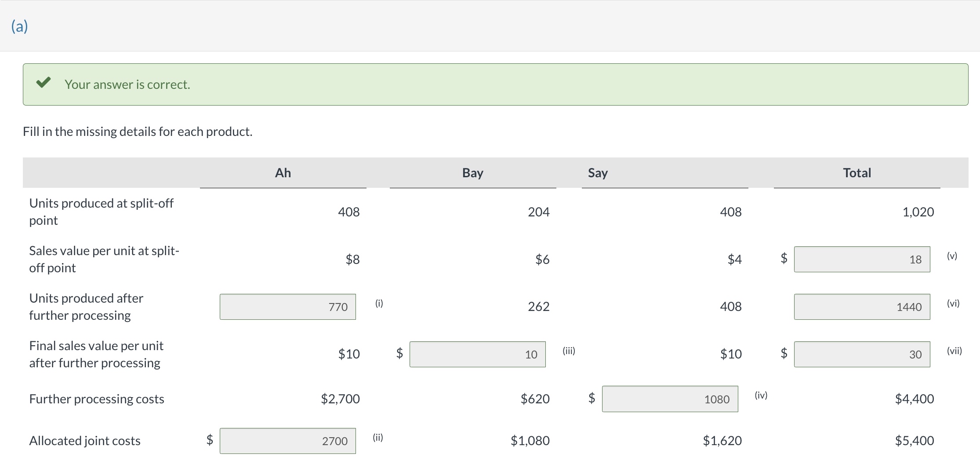980x468 pixels.
Task: Click the Ah units after further processing field
Action: (x=288, y=307)
